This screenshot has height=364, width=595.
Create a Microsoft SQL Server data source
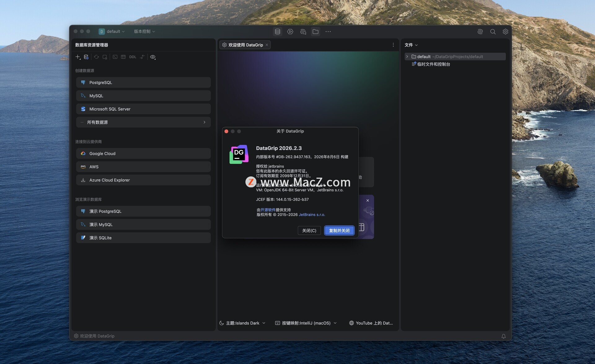pos(143,109)
